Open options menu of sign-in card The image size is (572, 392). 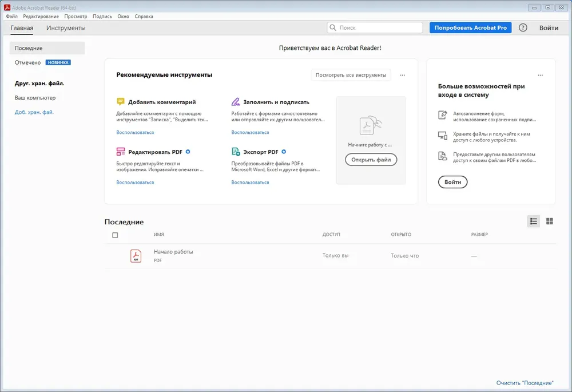pos(541,75)
